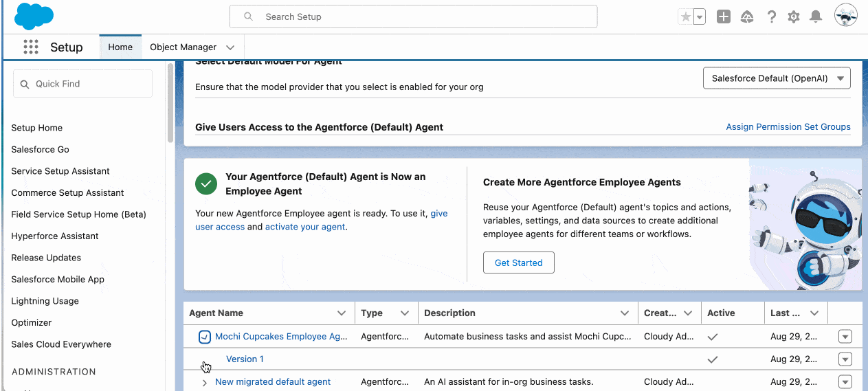Open Salesforce Mobile App in the sidebar
Image resolution: width=868 pixels, height=391 pixels.
[58, 279]
